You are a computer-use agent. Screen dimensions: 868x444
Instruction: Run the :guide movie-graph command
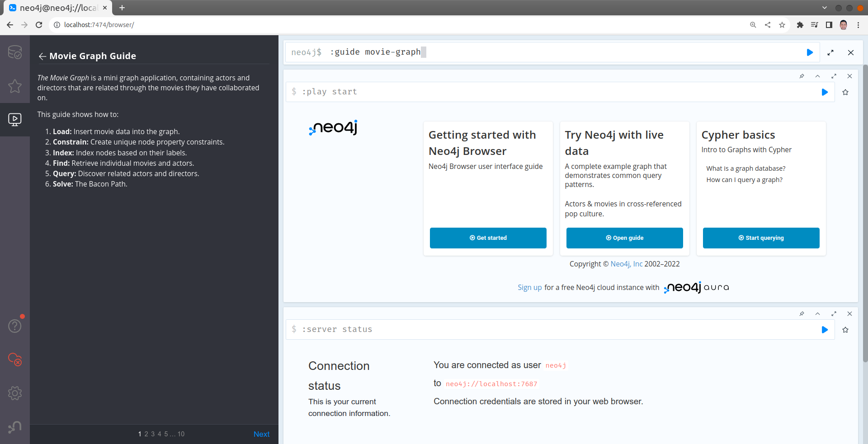tap(810, 52)
